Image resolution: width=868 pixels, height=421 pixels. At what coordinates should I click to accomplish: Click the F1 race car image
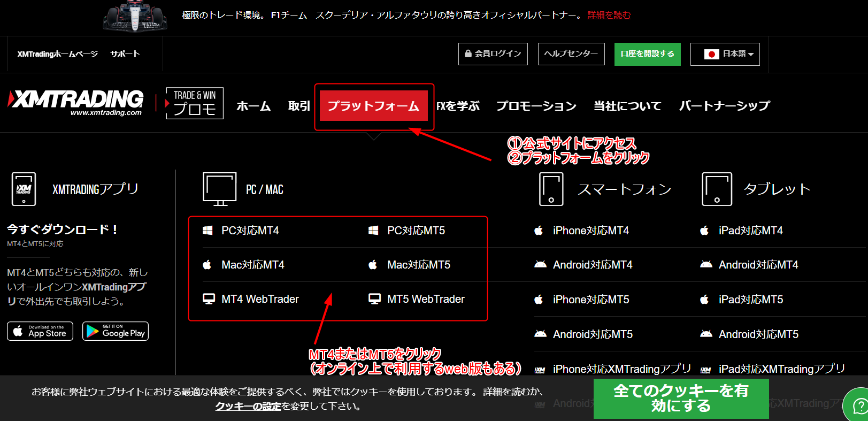135,17
